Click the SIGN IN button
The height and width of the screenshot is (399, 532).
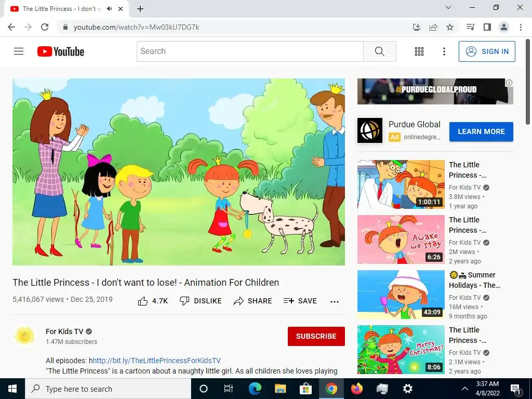[487, 51]
